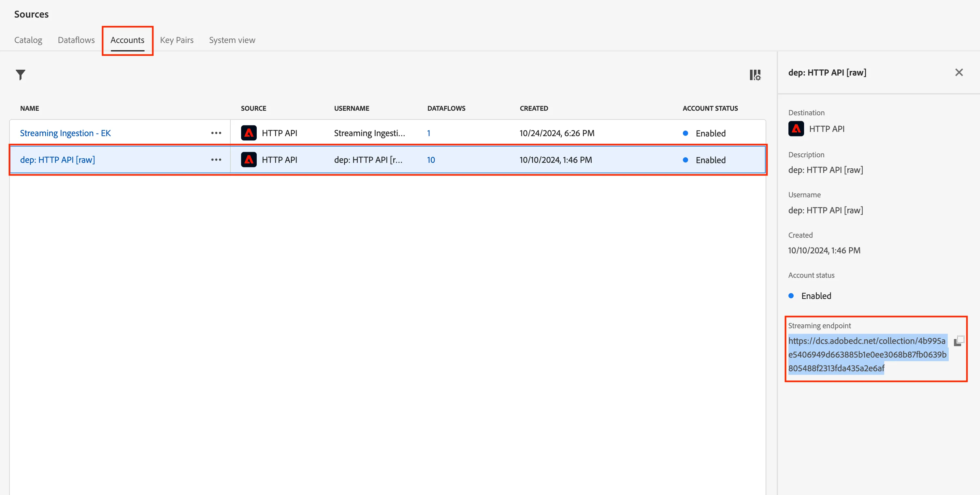The width and height of the screenshot is (980, 495).
Task: Switch to the Dataflows tab
Action: (76, 40)
